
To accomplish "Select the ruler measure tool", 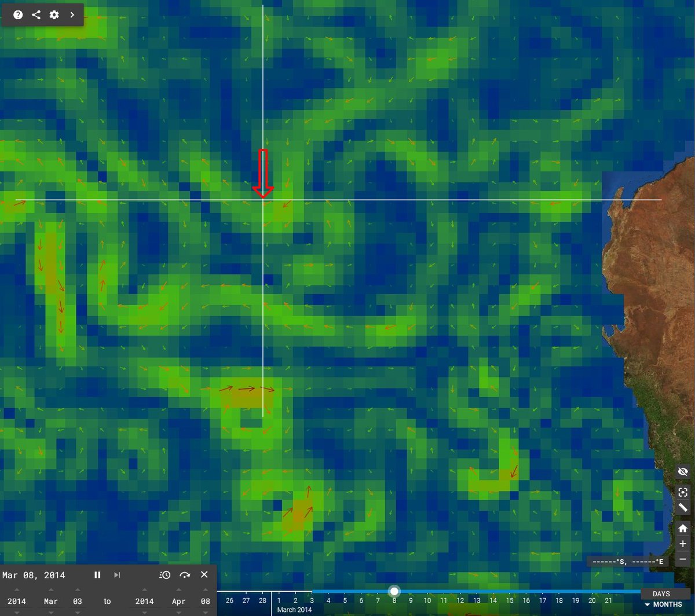I will [x=683, y=508].
